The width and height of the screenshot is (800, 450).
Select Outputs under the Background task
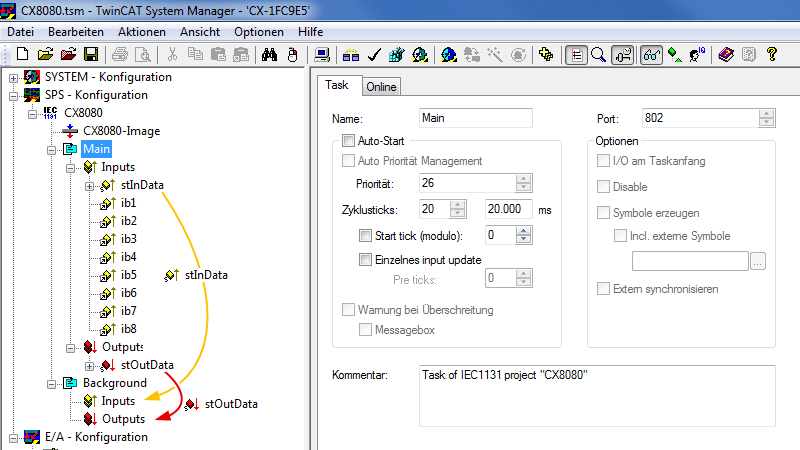(x=123, y=419)
